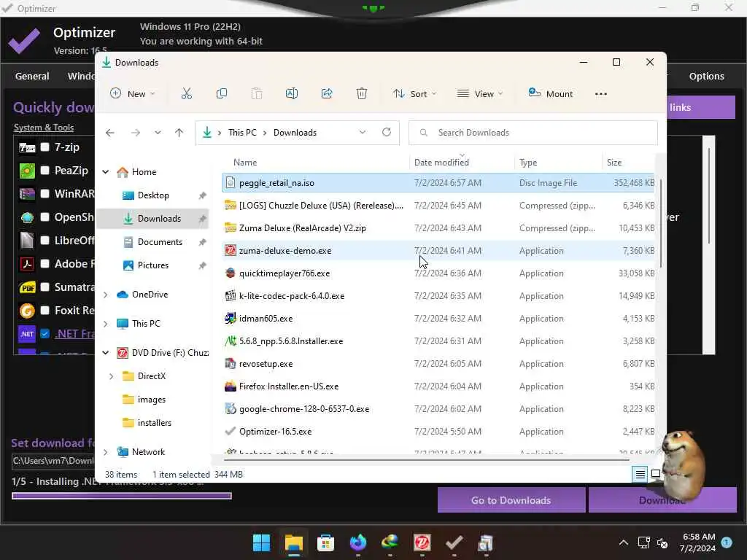Click the Explorer vertical scrollbar
This screenshot has width=747, height=560.
(x=661, y=222)
